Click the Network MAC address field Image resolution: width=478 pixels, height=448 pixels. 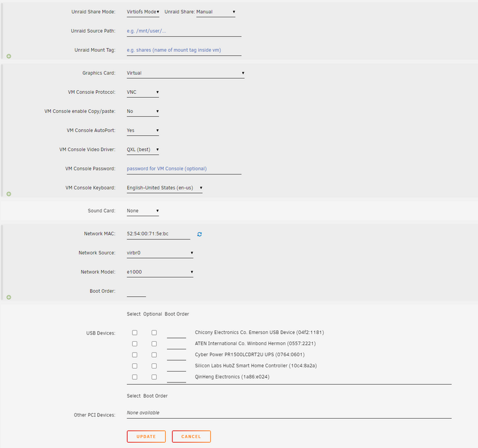pos(159,234)
